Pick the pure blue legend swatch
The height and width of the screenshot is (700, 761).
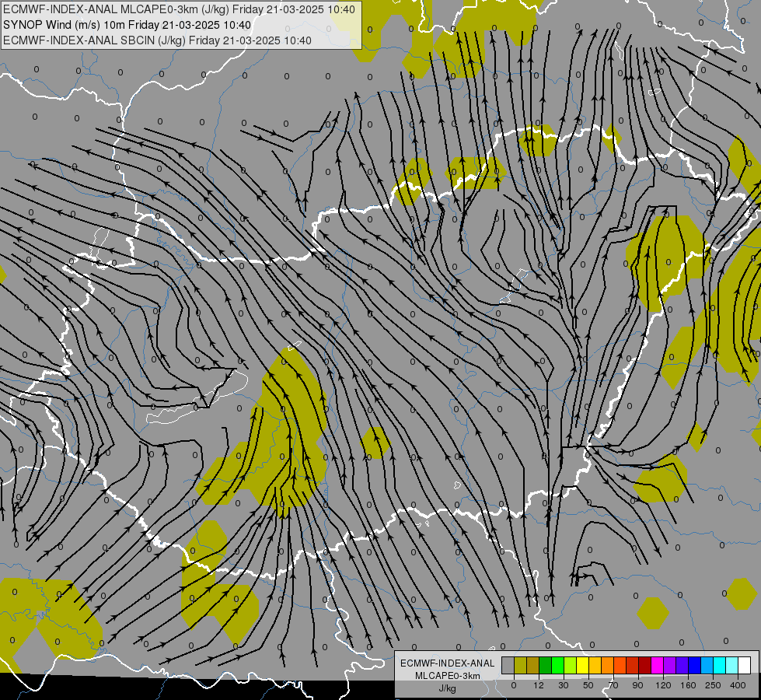pyautogui.click(x=694, y=665)
